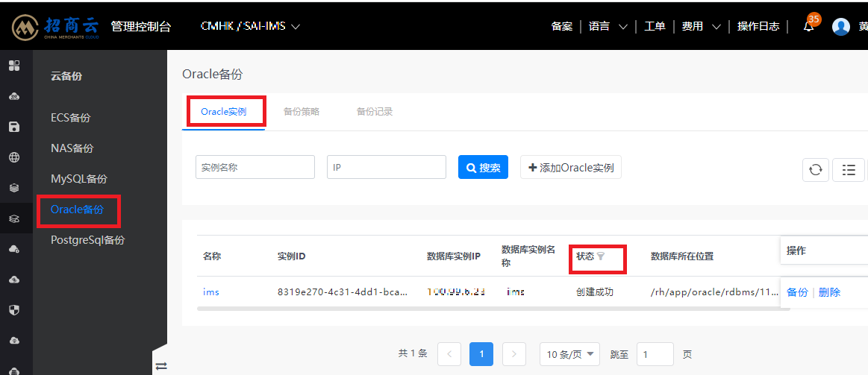Screen dimensions: 868x375
Task: Click the China Merchants Cloud logo
Action: click(x=55, y=27)
